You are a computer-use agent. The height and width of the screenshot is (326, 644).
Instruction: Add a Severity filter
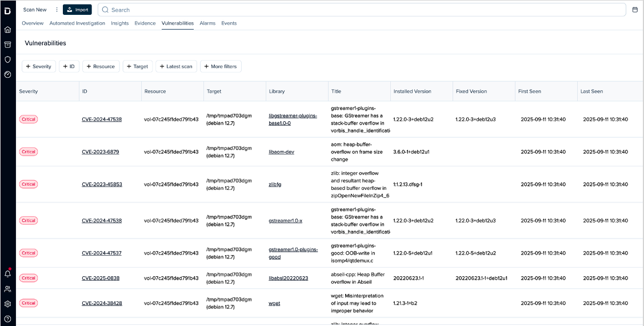coord(39,66)
